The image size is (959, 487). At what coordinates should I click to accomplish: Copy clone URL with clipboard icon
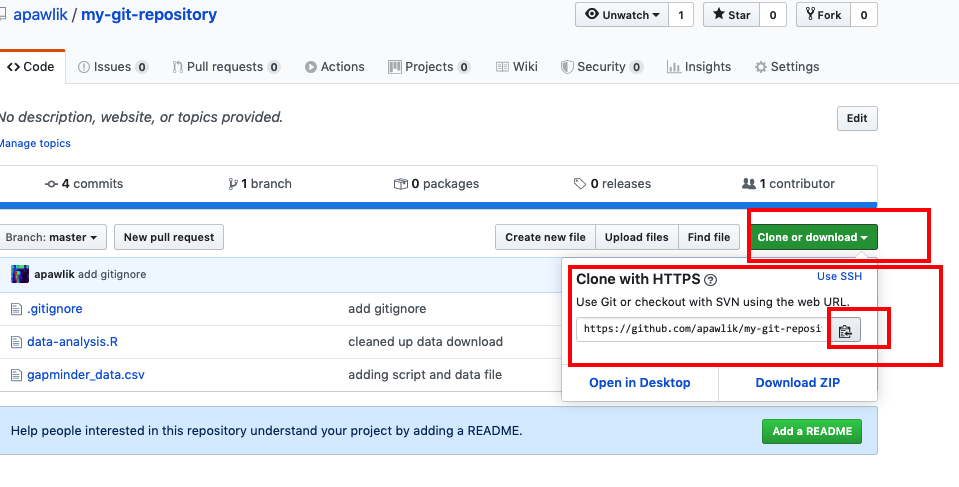845,331
